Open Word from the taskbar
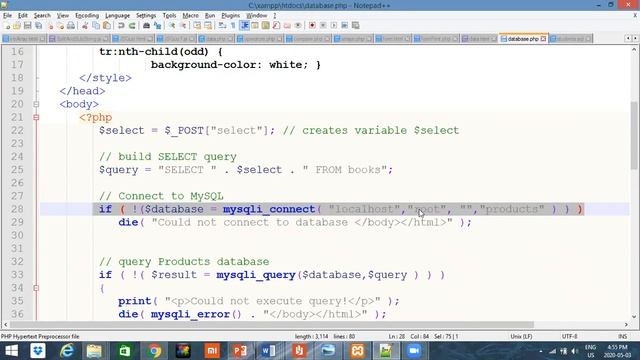Viewport: 640px width, 360px height. (x=268, y=351)
